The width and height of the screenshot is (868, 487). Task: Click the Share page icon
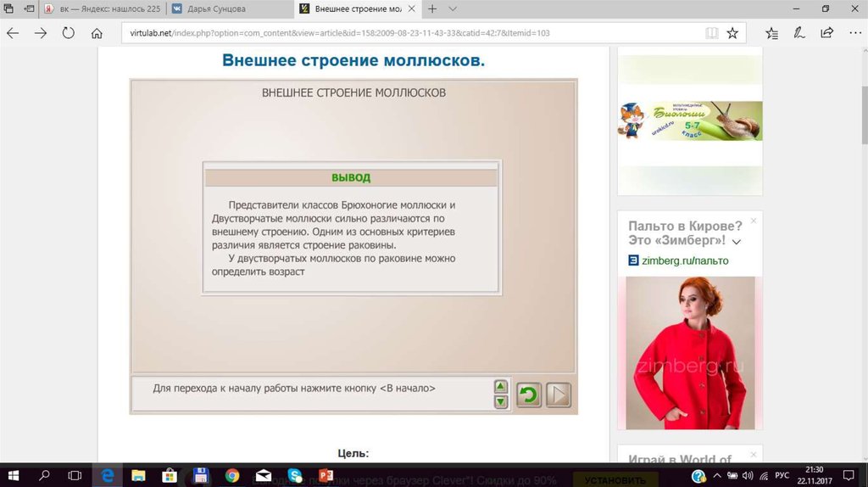826,33
